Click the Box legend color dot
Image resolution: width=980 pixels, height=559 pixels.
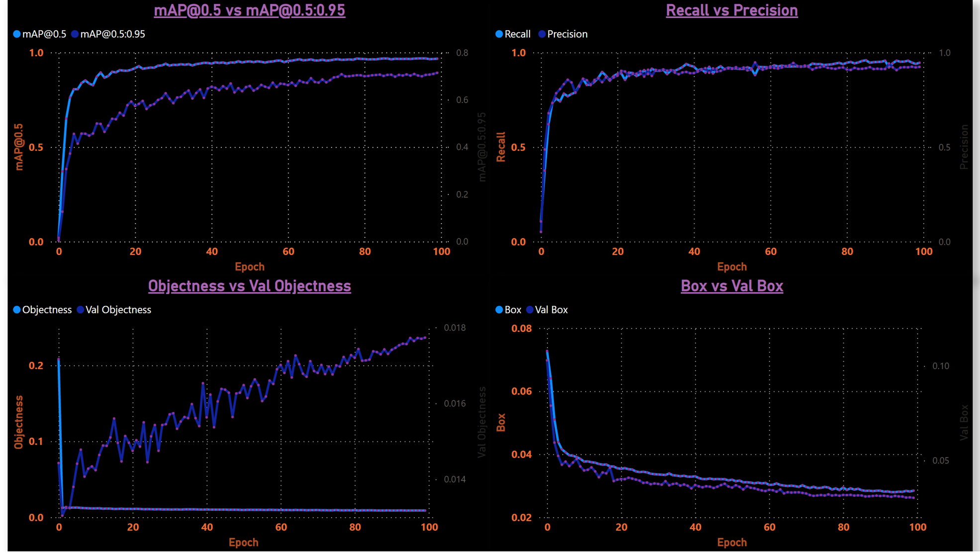pyautogui.click(x=499, y=310)
